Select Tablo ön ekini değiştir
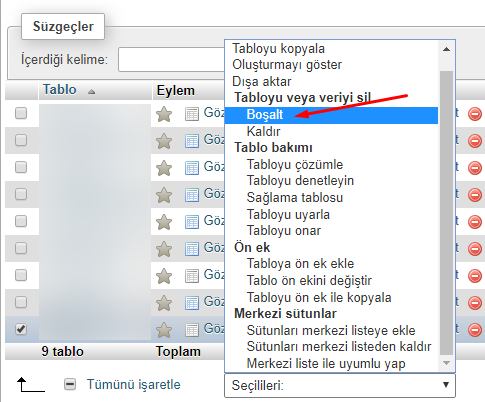The width and height of the screenshot is (485, 402). point(331,281)
